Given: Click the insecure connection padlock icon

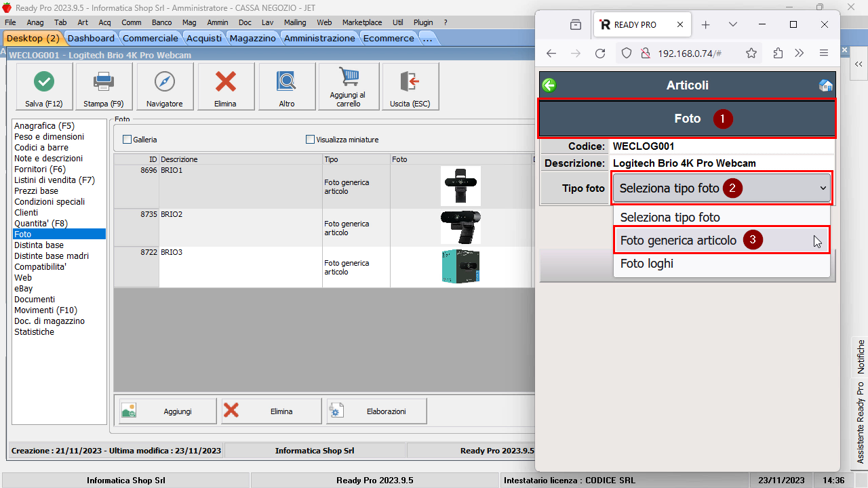Looking at the screenshot, I should click(645, 53).
